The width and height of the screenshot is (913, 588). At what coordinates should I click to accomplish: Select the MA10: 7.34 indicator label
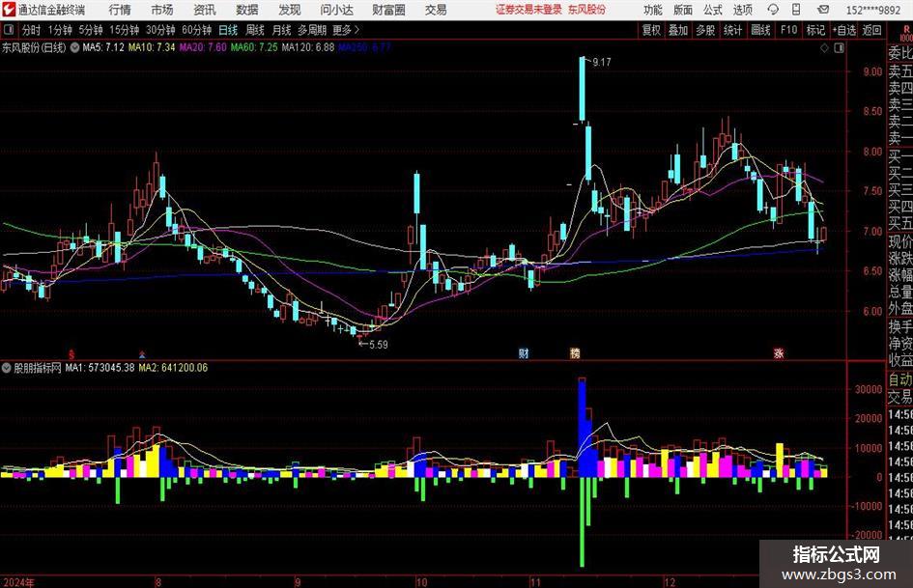click(x=152, y=47)
